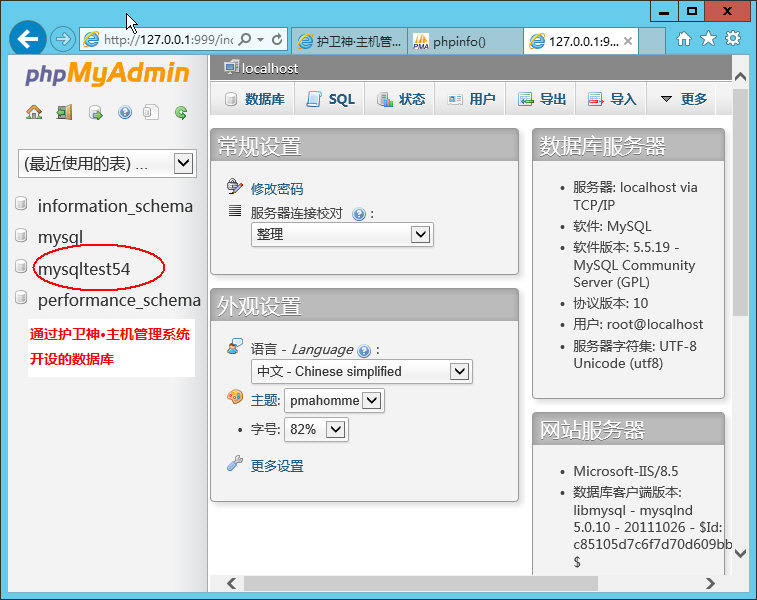
Task: Click the theme palette icon
Action: coord(235,397)
